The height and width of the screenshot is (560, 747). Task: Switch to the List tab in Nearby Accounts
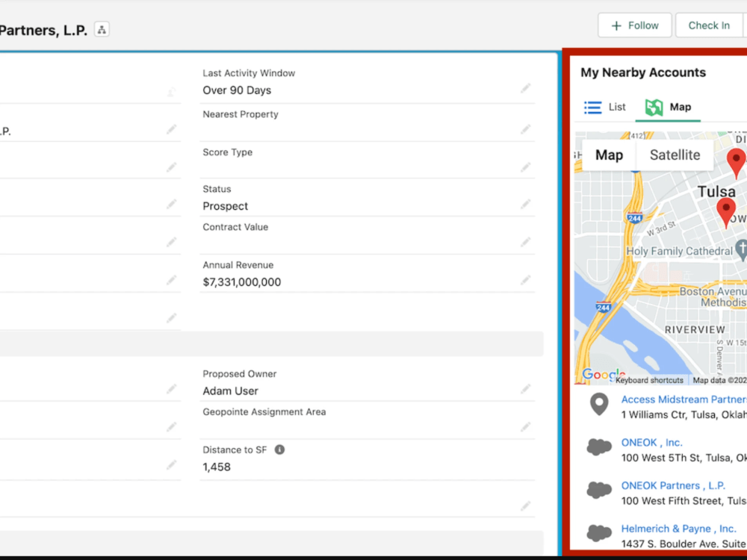[x=605, y=107]
